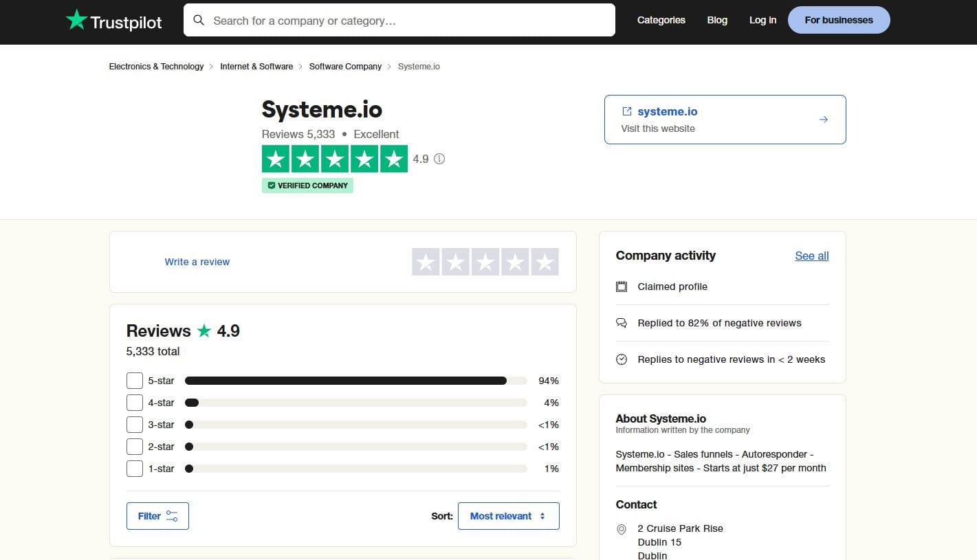Click the info icon beside 4.9 rating

(439, 159)
